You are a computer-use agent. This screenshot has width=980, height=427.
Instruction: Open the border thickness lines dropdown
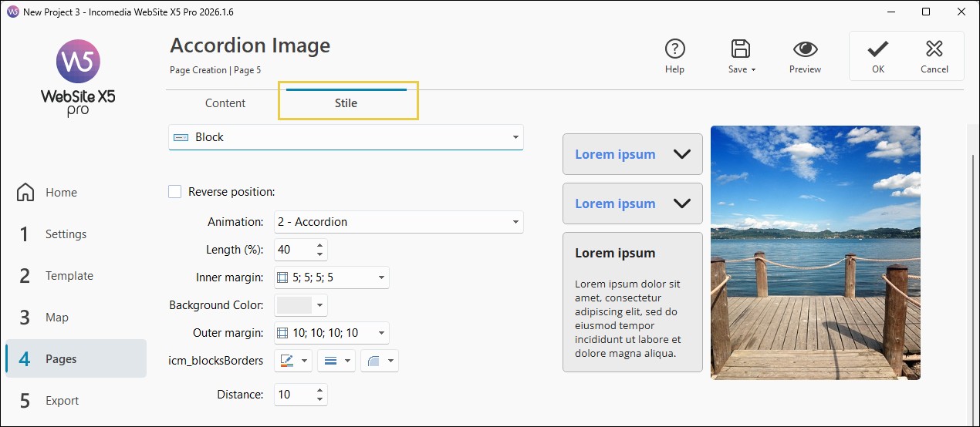[x=336, y=361]
